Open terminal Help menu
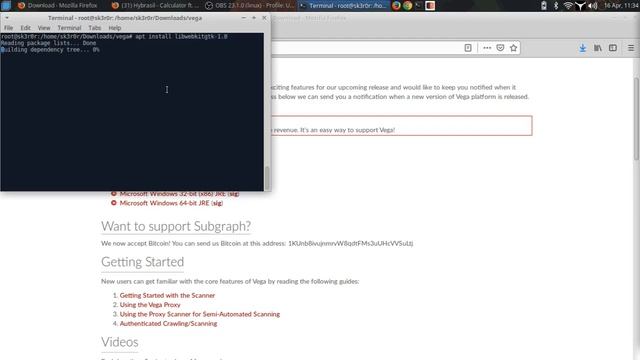Screen dimensions: 640x360 point(115,28)
